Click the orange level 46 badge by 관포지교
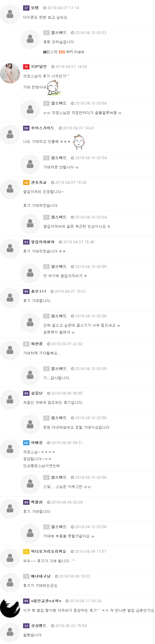Screen dimensions: 155x644 coord(26,183)
